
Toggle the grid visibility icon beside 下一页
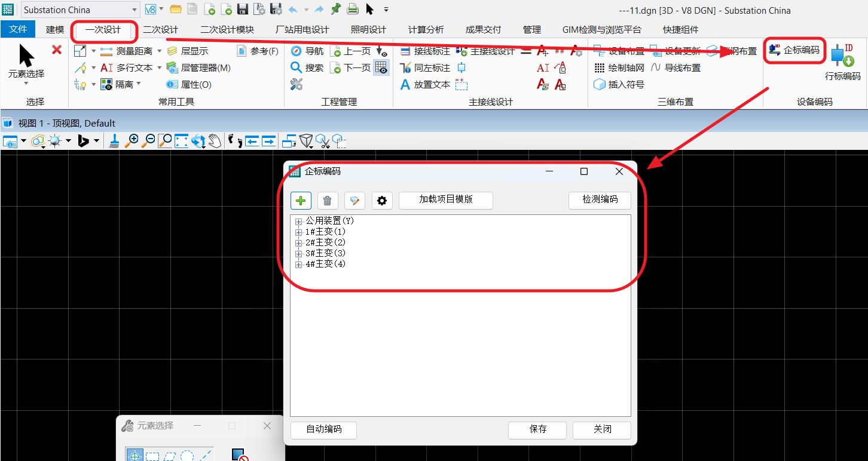click(381, 68)
